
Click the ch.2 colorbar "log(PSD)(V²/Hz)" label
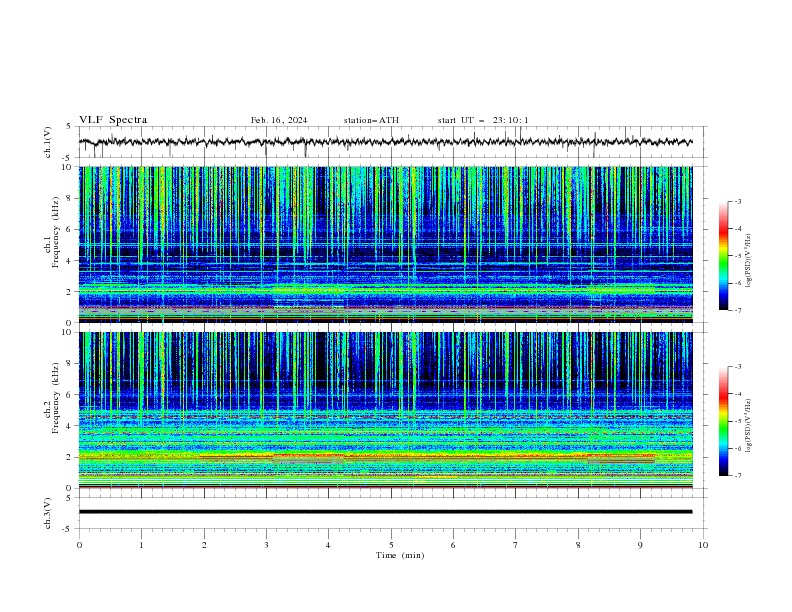click(x=748, y=426)
